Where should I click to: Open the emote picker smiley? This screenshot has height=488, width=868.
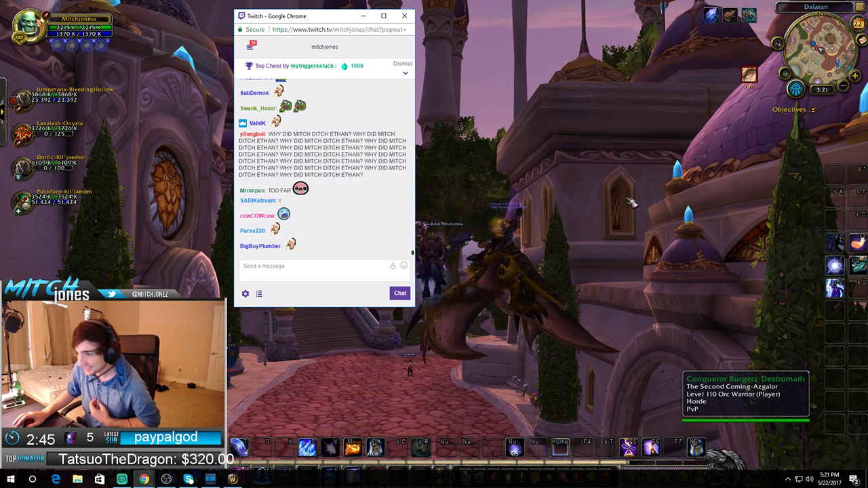point(404,266)
